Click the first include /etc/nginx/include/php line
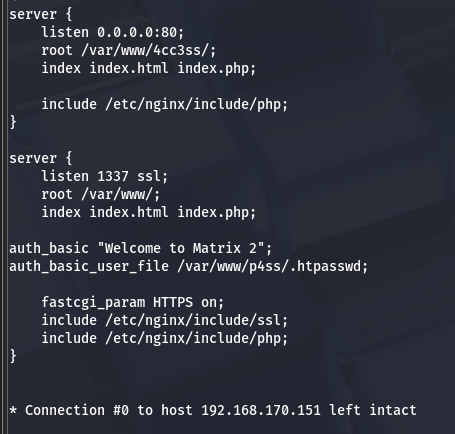This screenshot has width=455, height=434. (165, 105)
